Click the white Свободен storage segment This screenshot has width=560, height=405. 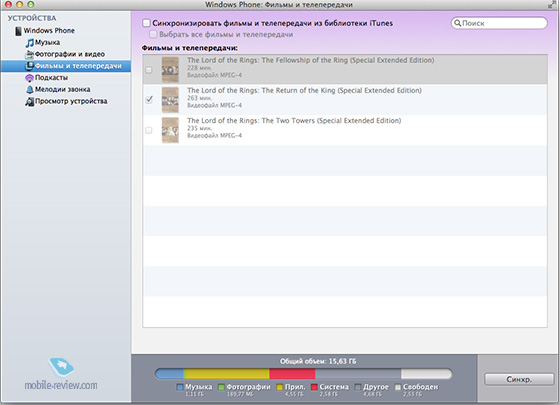(x=426, y=374)
